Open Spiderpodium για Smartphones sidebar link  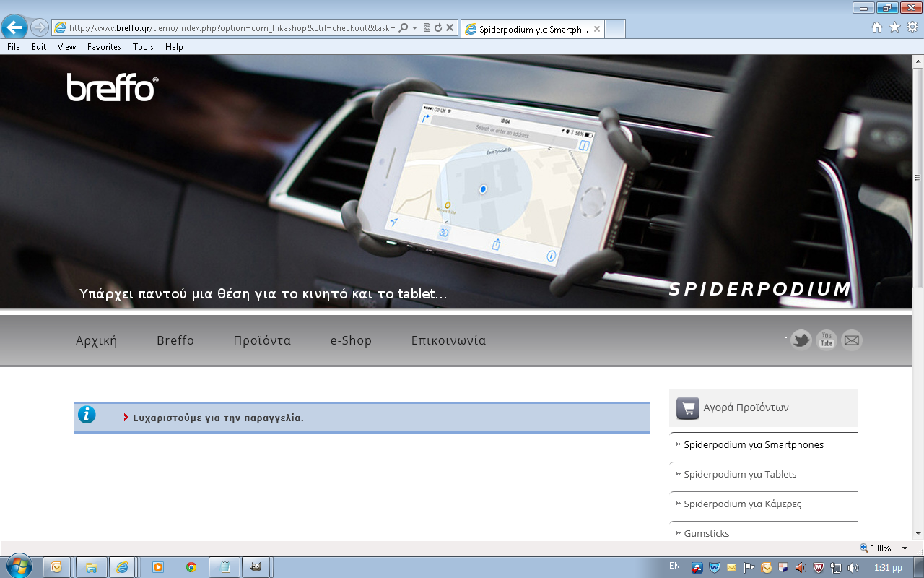pyautogui.click(x=754, y=445)
